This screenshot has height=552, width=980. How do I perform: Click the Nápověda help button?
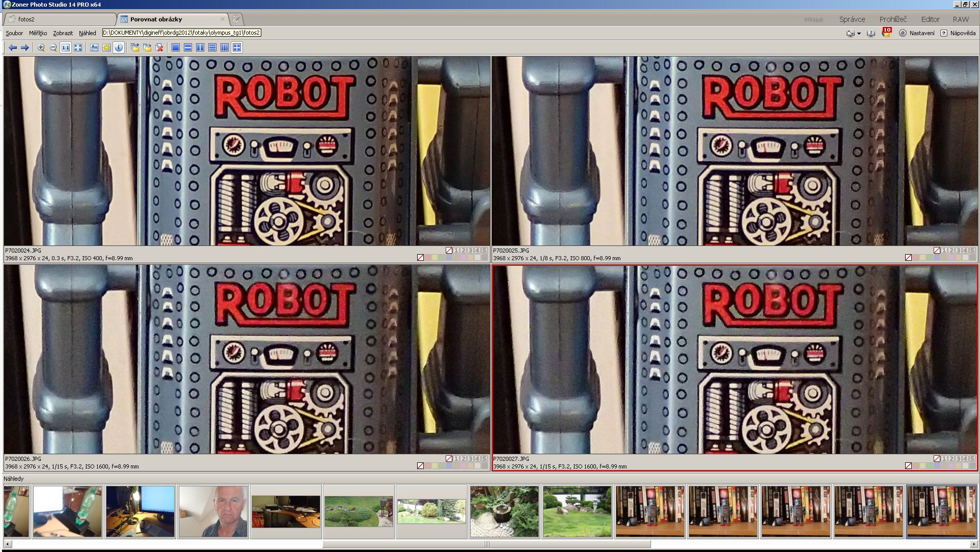point(958,33)
